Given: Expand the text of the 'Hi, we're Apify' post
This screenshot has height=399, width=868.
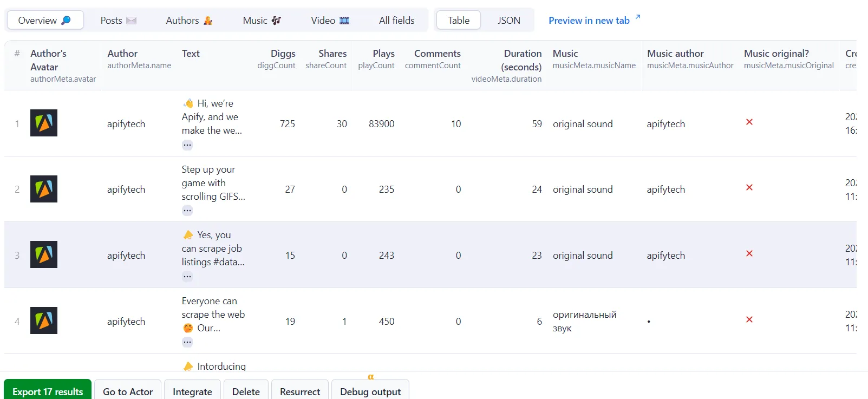Looking at the screenshot, I should click(187, 145).
